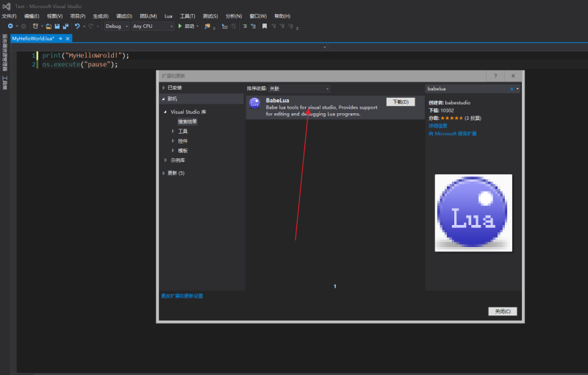Clear the babelua search text with X

point(512,88)
